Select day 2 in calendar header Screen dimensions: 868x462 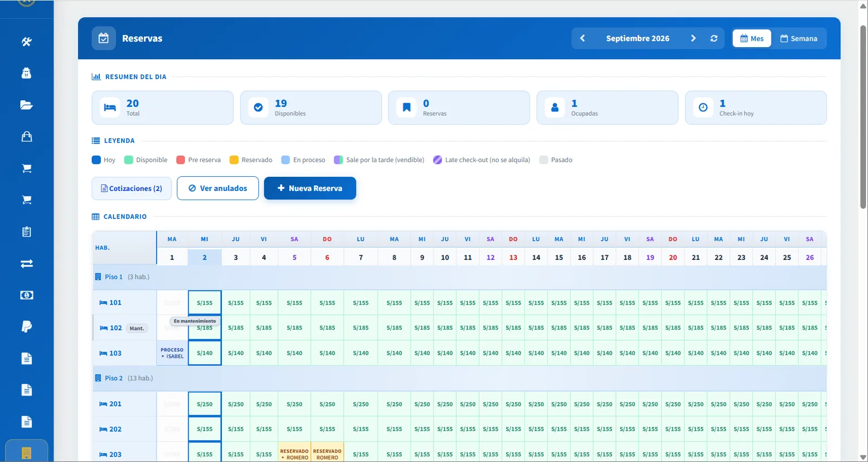205,258
